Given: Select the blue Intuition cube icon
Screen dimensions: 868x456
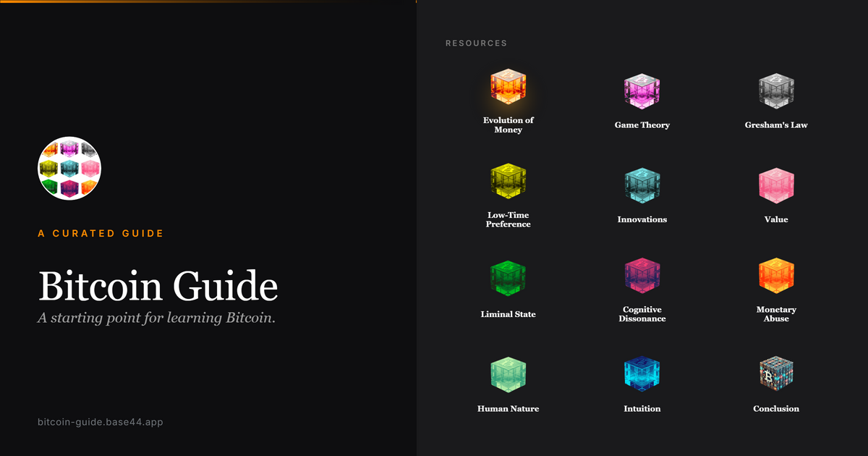Looking at the screenshot, I should click(642, 373).
